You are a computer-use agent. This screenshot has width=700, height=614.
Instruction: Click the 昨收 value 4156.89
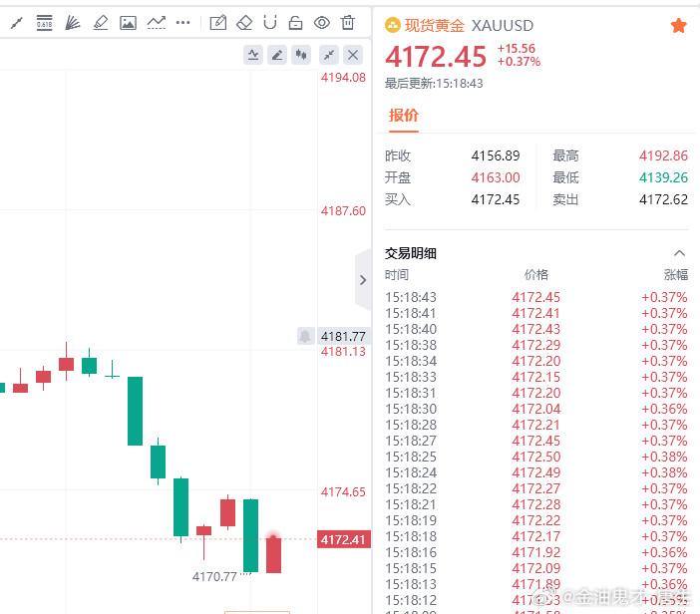tap(496, 155)
